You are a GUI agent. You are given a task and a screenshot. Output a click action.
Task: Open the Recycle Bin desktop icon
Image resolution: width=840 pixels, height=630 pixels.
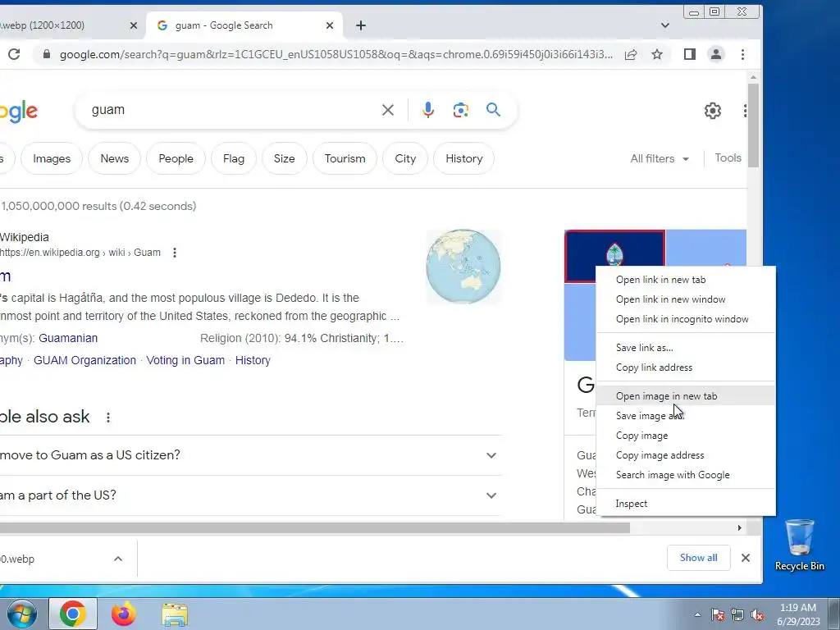tap(799, 546)
